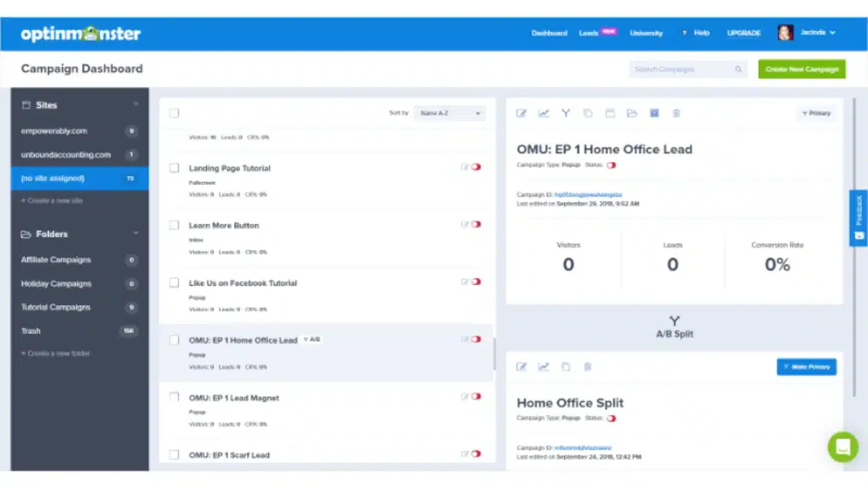Open the green chat bubble widget

click(x=843, y=447)
